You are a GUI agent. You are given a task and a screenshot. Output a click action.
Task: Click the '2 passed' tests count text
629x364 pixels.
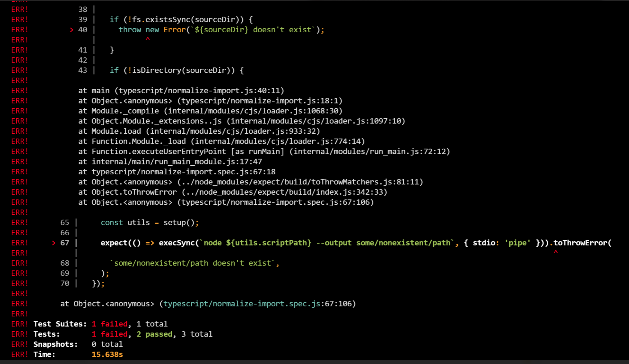(x=154, y=334)
